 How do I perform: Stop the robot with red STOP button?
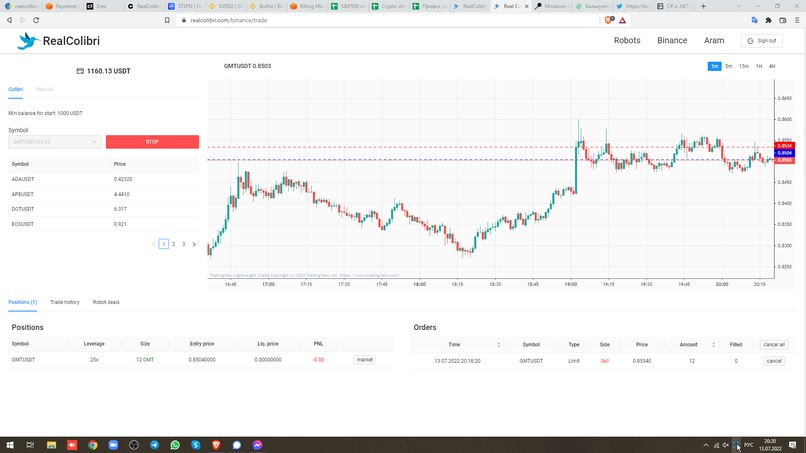tap(152, 142)
